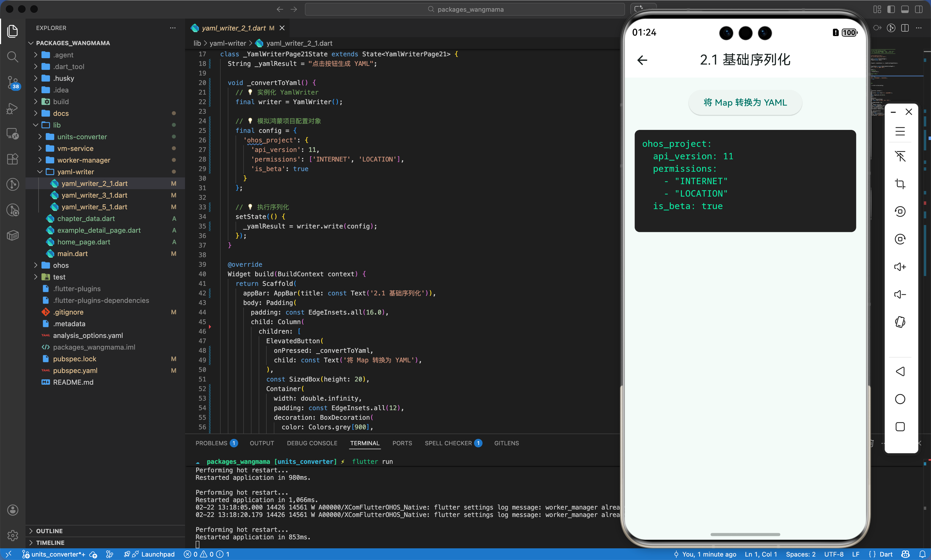Open the Search view in activity bar
931x560 pixels.
point(12,57)
